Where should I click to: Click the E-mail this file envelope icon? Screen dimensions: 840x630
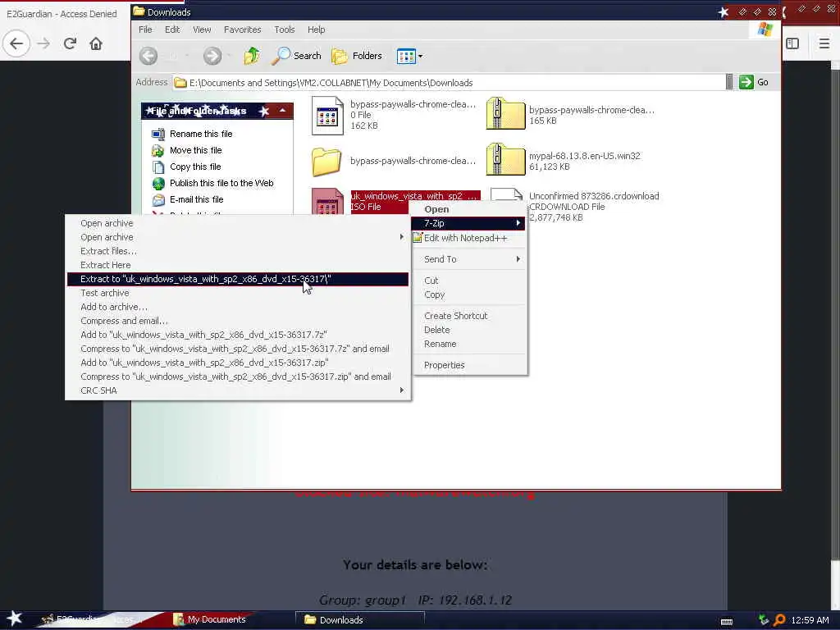[x=158, y=200]
